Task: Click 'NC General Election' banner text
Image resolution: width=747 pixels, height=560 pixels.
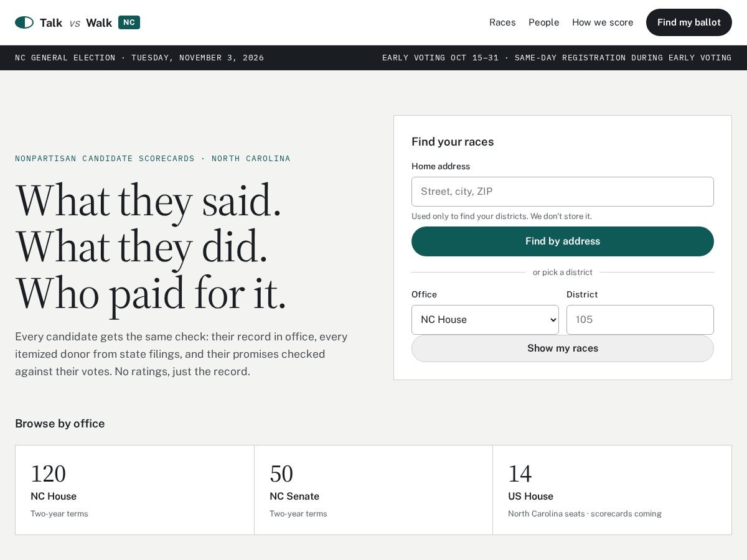Action: pyautogui.click(x=65, y=58)
